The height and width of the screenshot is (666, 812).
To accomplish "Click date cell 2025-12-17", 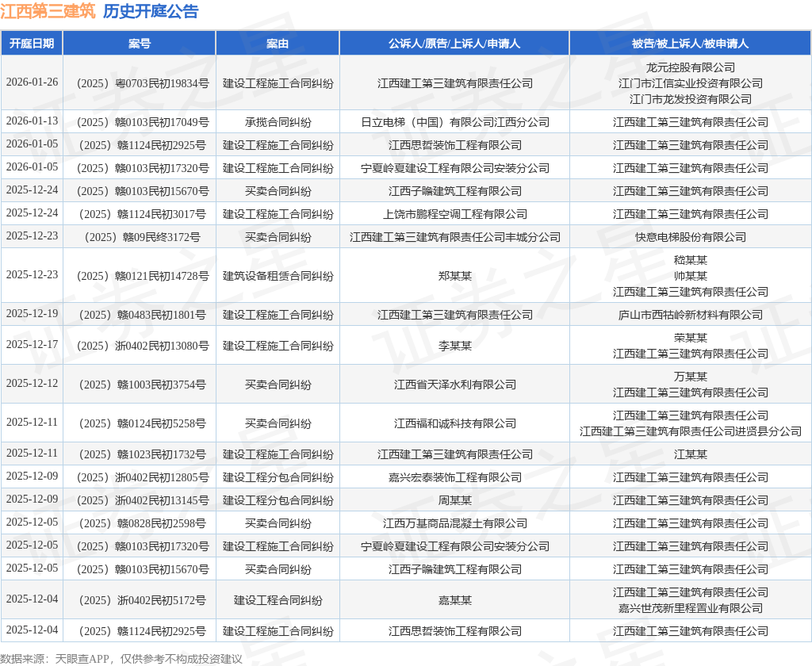I will (32, 345).
